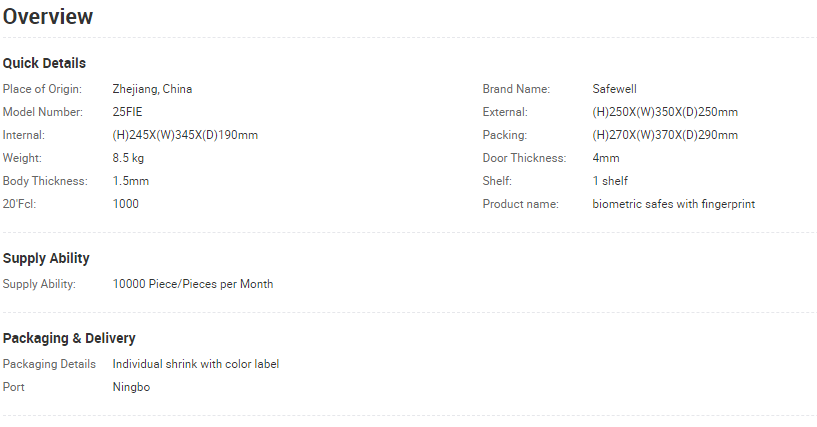The width and height of the screenshot is (817, 427).
Task: Click the 4mm door thickness value
Action: click(x=606, y=158)
